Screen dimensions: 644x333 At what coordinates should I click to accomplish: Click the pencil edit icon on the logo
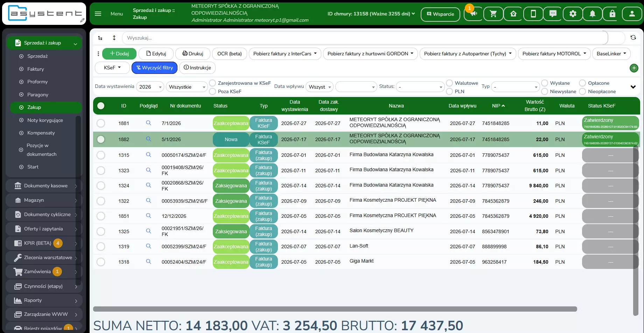coord(82,21)
